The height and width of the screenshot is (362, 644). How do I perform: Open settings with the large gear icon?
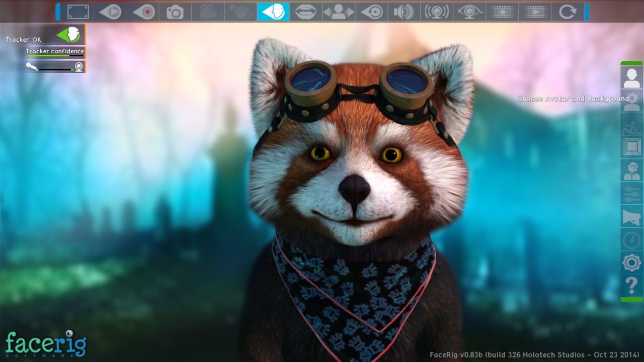tap(631, 263)
